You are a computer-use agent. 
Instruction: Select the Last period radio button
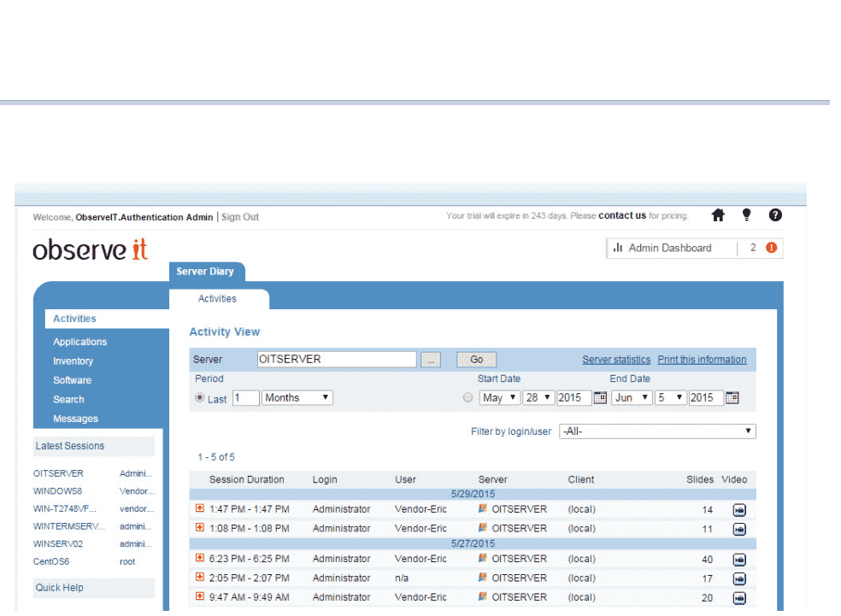pyautogui.click(x=200, y=398)
